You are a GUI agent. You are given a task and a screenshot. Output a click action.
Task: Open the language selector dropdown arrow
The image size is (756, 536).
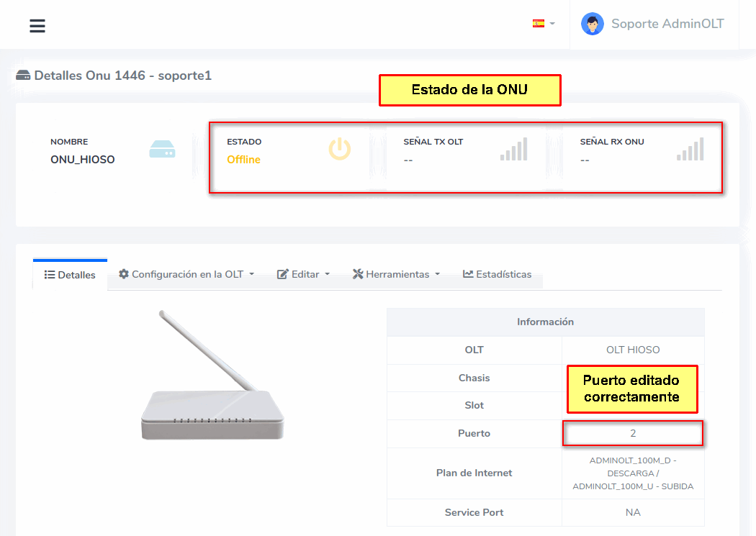[552, 24]
